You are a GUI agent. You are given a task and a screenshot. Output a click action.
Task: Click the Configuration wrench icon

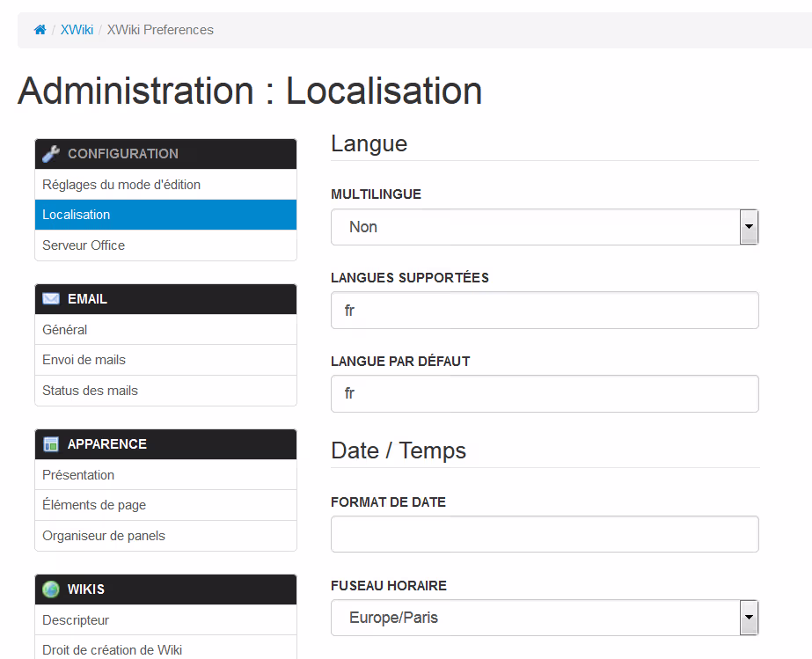[51, 154]
